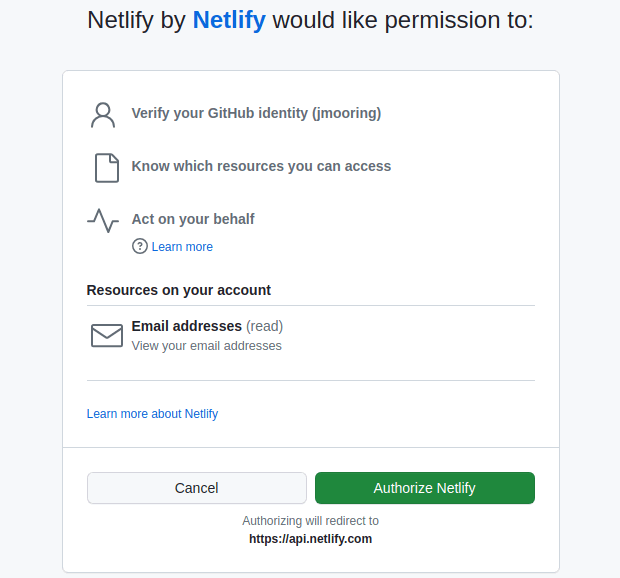The height and width of the screenshot is (578, 620).
Task: Click the "(read)" permission scope text
Action: [265, 326]
